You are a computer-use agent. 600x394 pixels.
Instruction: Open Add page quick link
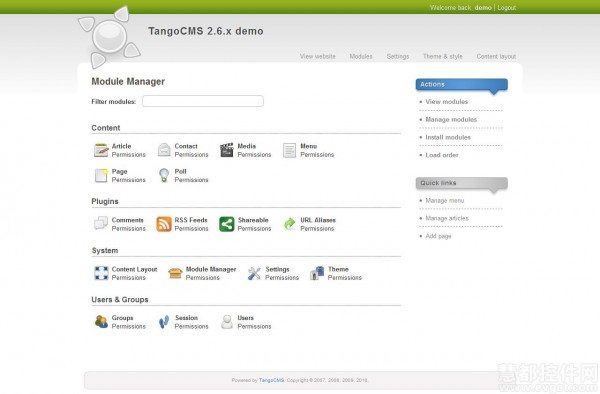tap(438, 236)
